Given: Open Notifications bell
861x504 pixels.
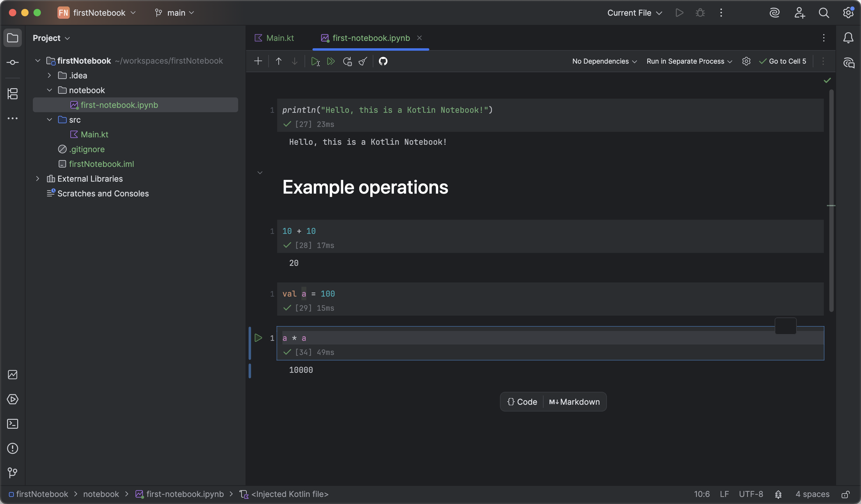Looking at the screenshot, I should point(848,37).
